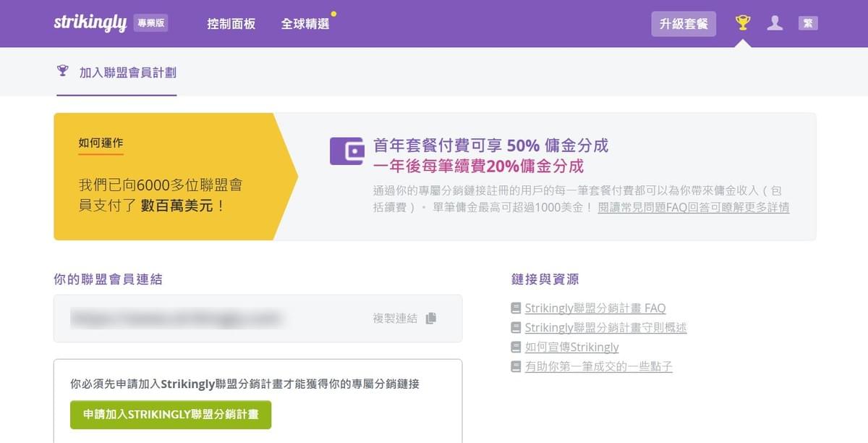Screen dimensions: 868x443
Task: Click 複製連結 to copy link
Action: pos(395,318)
